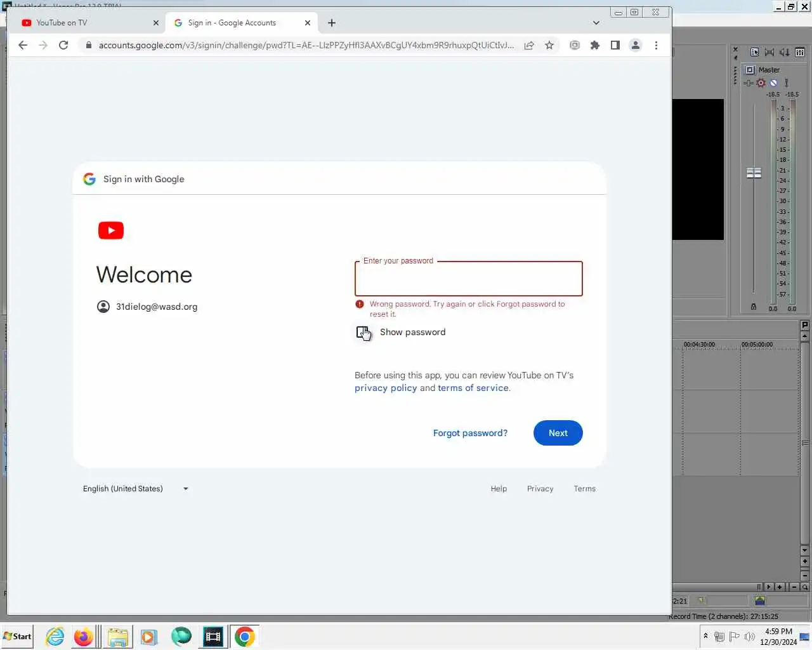Zoom out track height with the minus button
Screen dimensions: 812x650
pyautogui.click(x=805, y=576)
